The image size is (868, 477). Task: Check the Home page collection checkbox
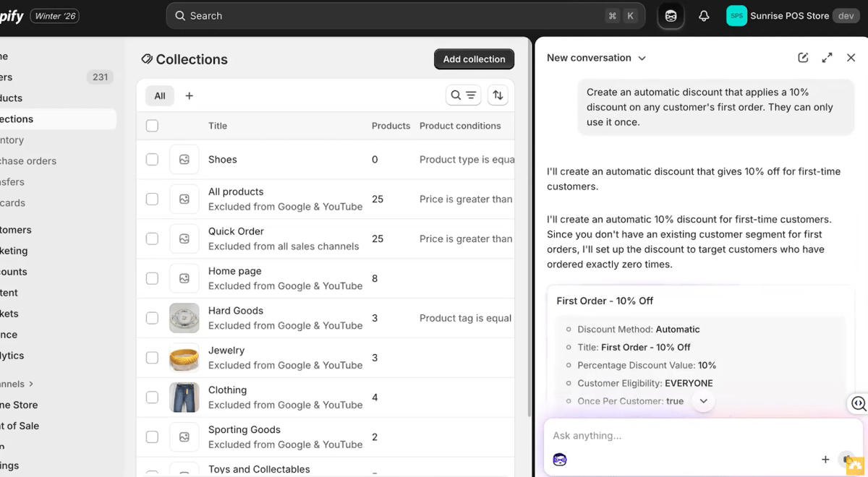pos(152,278)
